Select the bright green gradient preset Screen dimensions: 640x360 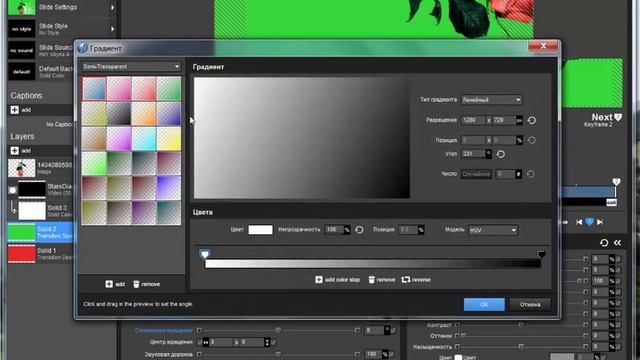click(94, 163)
